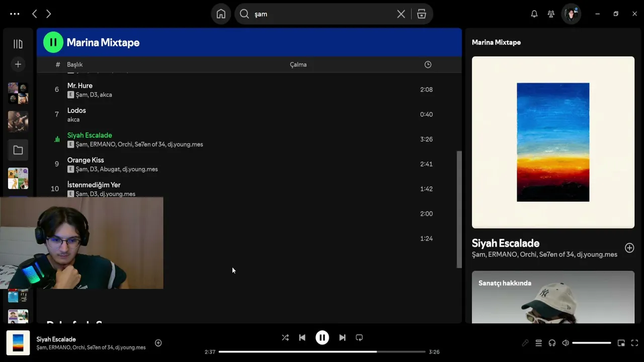Pause playback in the bottom player

(x=322, y=338)
